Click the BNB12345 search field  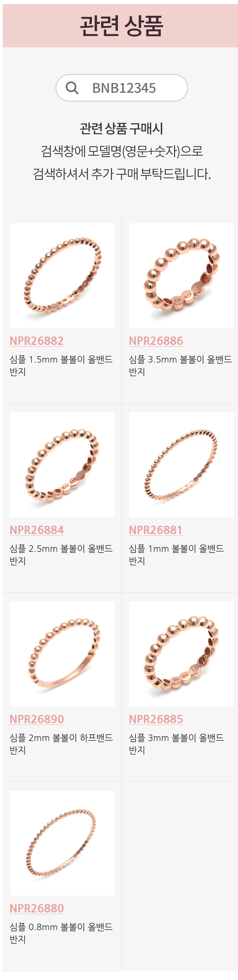(122, 88)
